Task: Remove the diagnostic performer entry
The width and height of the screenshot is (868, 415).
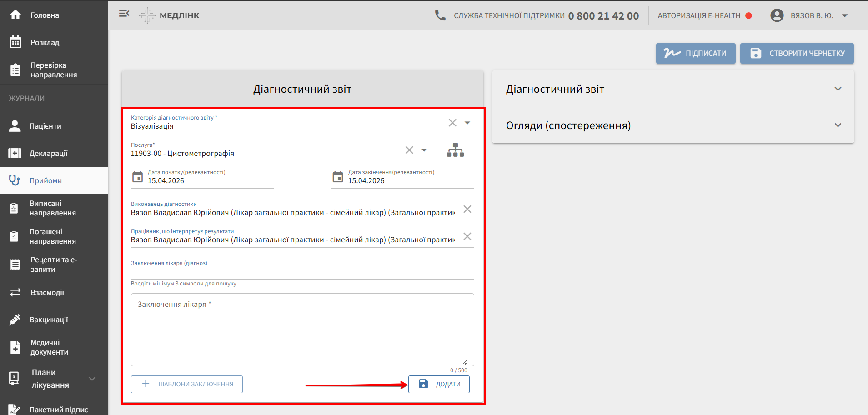Action: (467, 209)
